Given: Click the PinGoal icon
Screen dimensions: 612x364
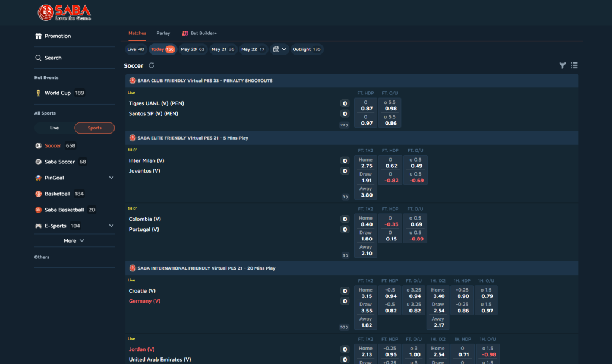Looking at the screenshot, I should tap(38, 178).
